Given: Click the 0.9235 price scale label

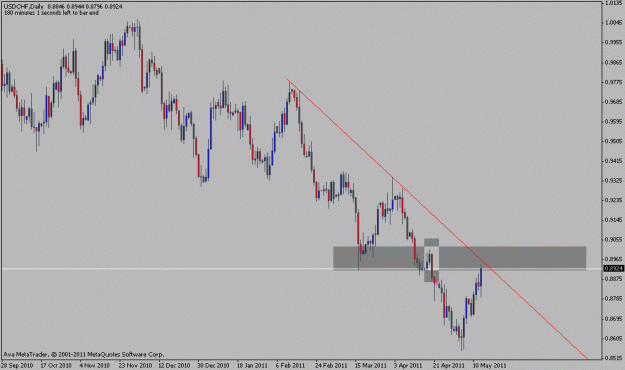Looking at the screenshot, I should [x=614, y=200].
